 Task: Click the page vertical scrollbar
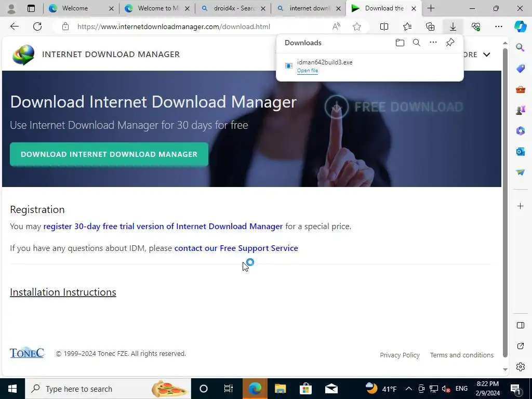click(505, 203)
